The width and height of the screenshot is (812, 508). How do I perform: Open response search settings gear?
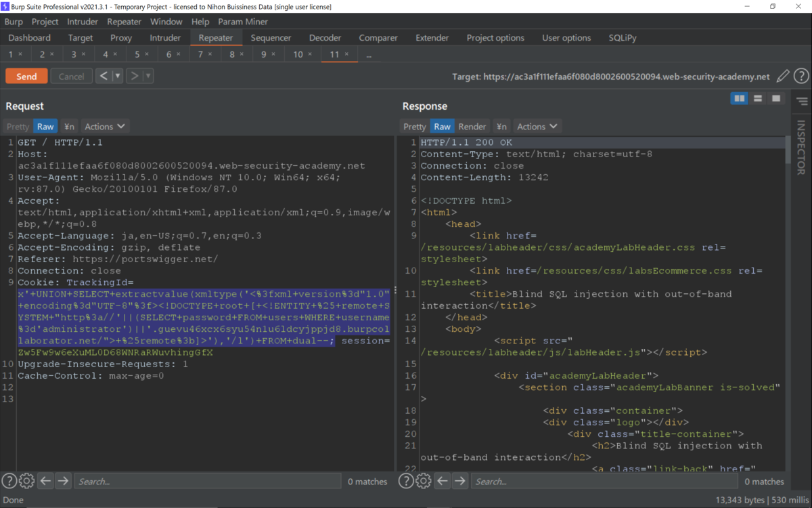[x=424, y=481]
